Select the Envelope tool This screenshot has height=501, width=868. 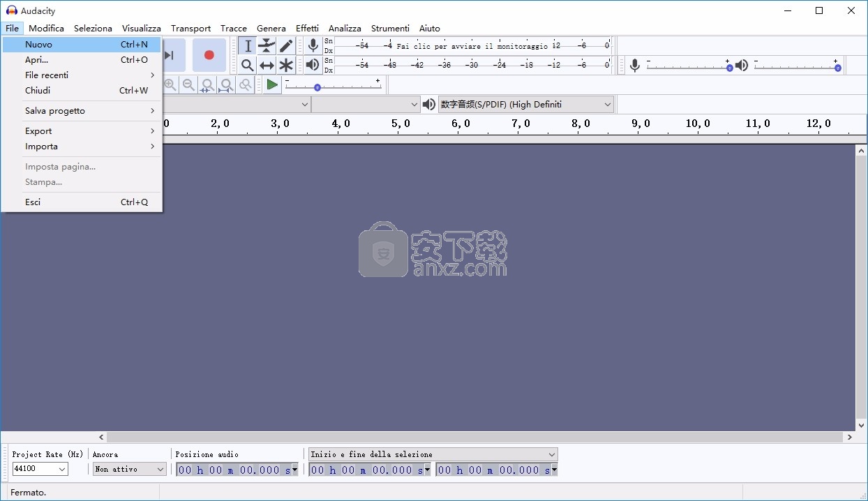pyautogui.click(x=267, y=46)
